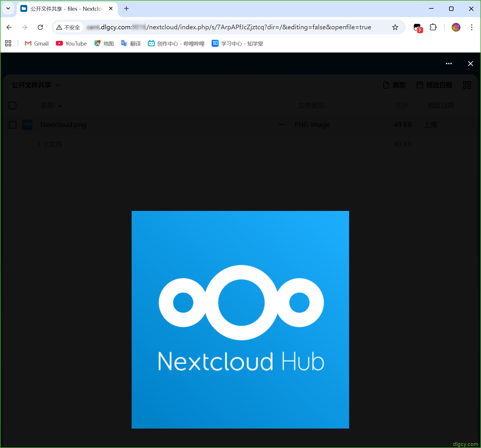Open the extension with red 7 badge
The height and width of the screenshot is (448, 481).
[x=418, y=28]
